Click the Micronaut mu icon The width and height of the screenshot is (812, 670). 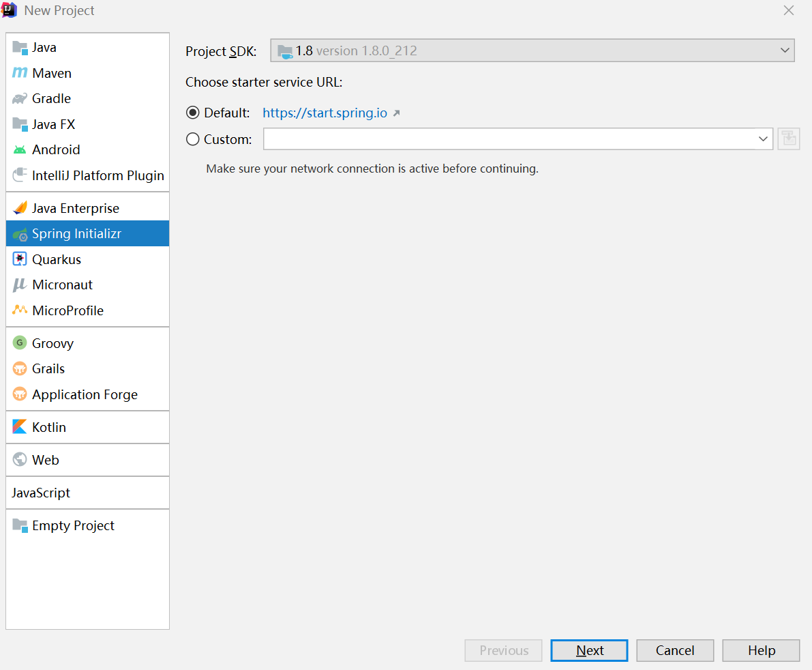[20, 285]
